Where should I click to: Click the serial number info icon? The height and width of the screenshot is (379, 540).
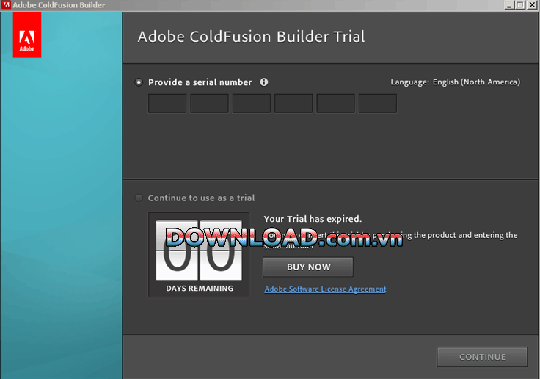[x=264, y=82]
